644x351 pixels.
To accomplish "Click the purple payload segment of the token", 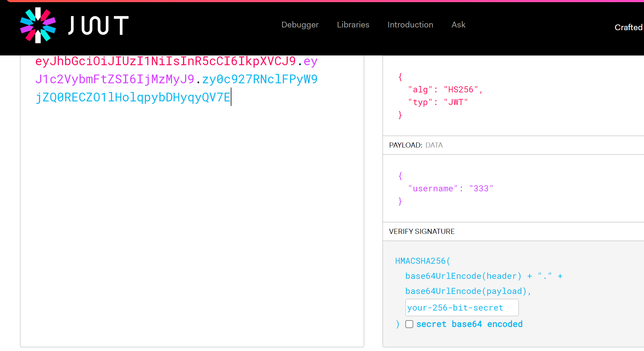I will pos(115,79).
